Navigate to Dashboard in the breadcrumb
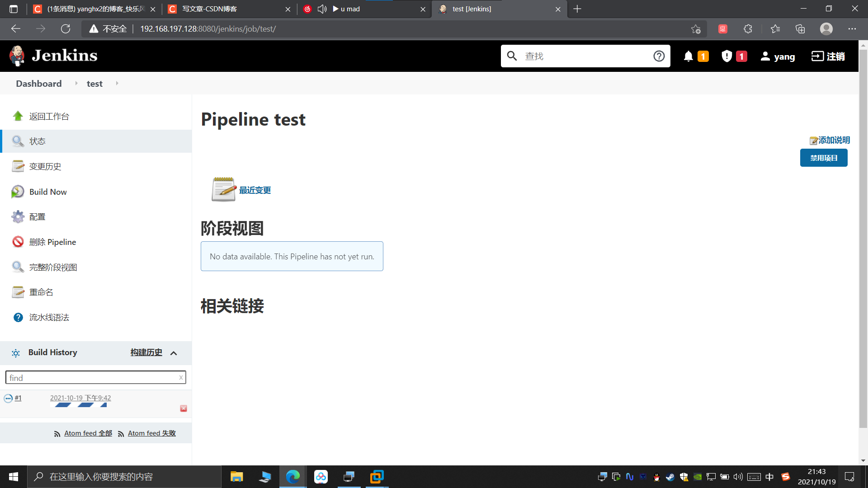Viewport: 868px width, 488px height. pos(38,83)
